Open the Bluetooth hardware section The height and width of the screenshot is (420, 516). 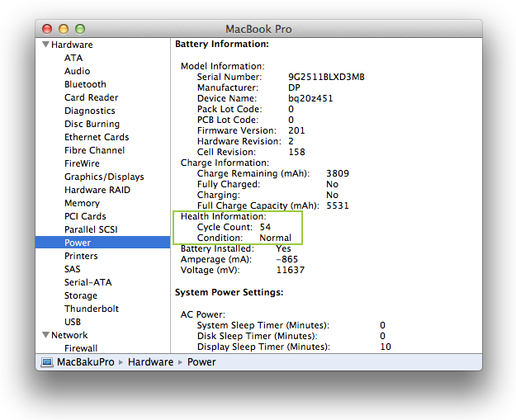point(85,84)
